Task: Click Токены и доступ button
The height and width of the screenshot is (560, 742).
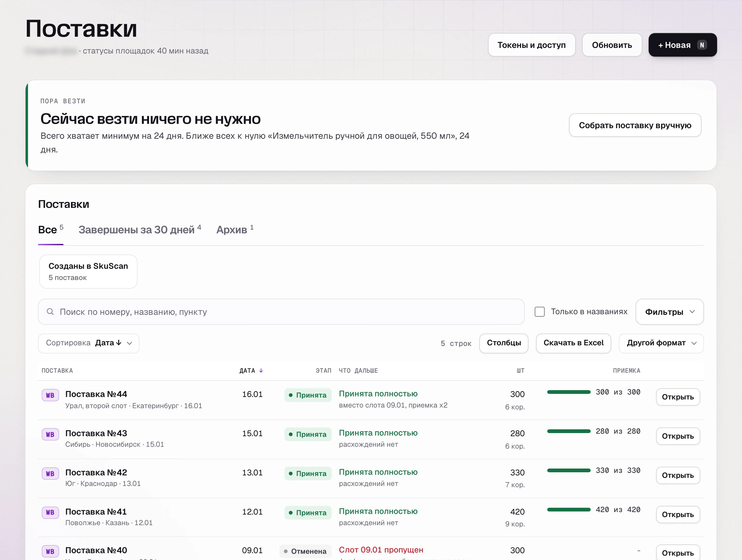Action: pyautogui.click(x=531, y=45)
